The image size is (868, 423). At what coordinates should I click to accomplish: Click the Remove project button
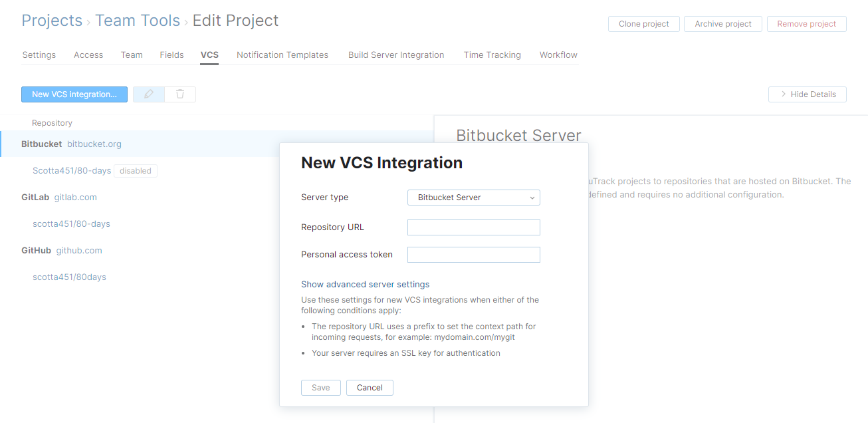point(806,23)
